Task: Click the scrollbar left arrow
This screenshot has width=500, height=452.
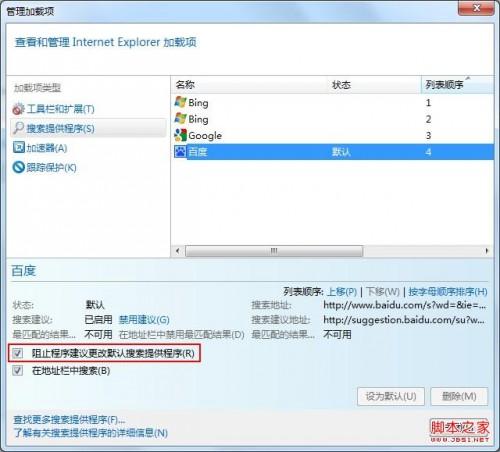Action: tap(178, 251)
